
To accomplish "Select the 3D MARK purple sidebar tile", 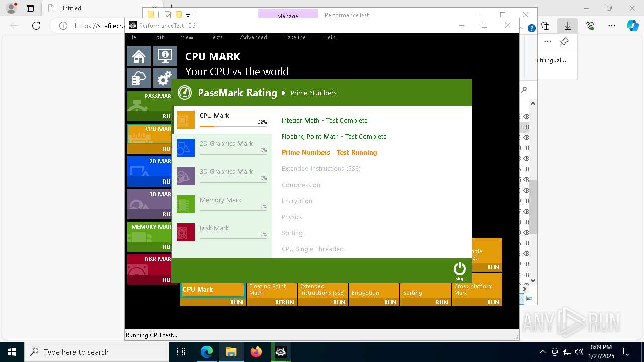I will coord(149,204).
